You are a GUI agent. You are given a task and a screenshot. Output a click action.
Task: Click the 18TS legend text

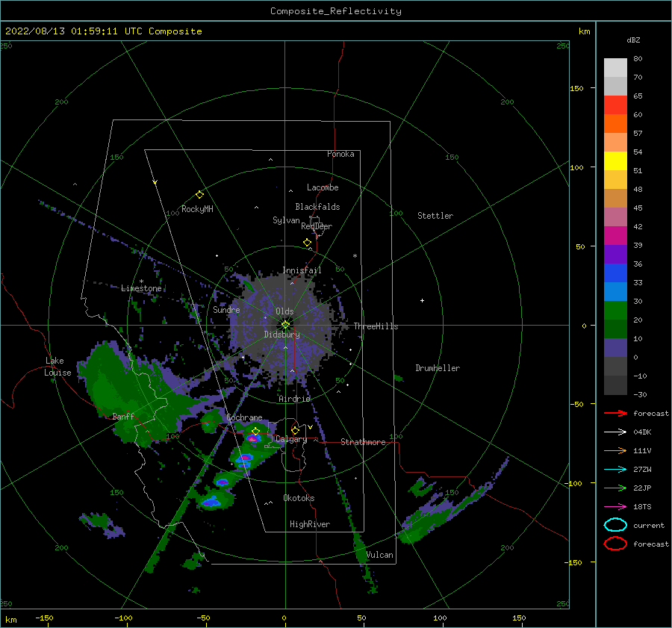click(x=642, y=507)
